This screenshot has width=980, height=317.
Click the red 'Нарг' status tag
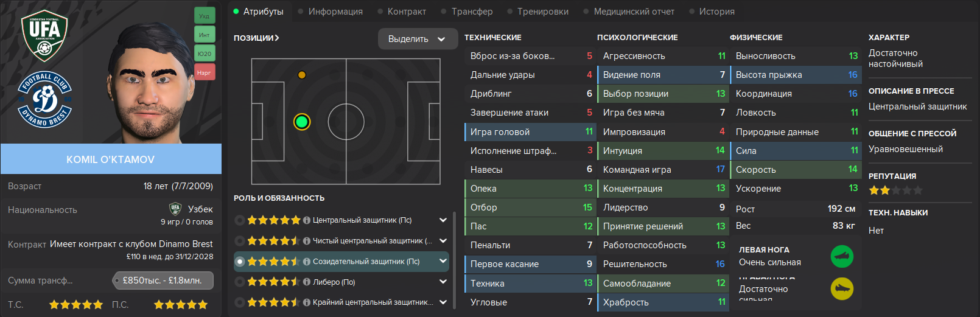(205, 72)
